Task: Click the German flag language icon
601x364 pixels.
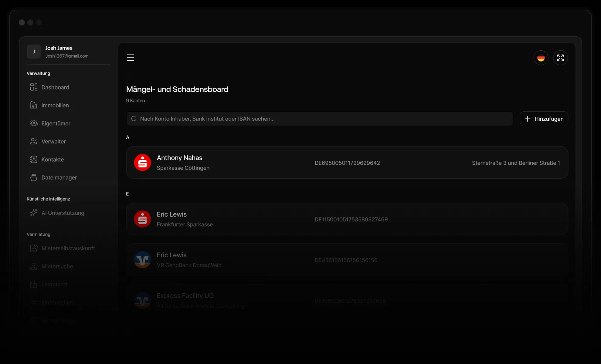Action: pyautogui.click(x=541, y=58)
